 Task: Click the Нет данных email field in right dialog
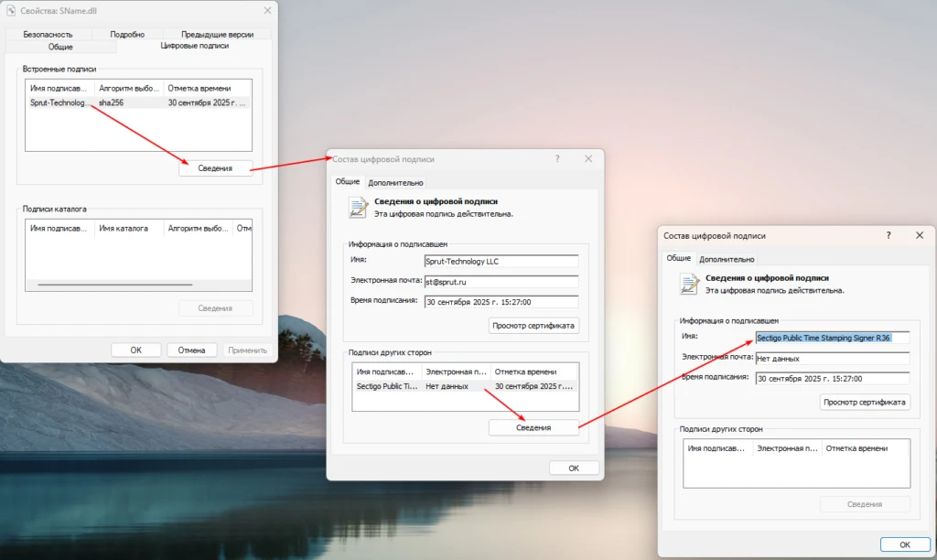832,358
